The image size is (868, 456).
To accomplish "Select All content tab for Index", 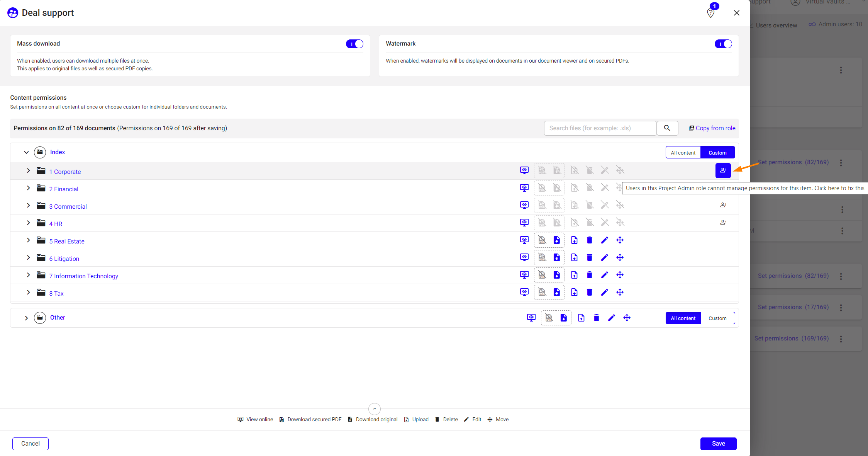I will point(683,153).
